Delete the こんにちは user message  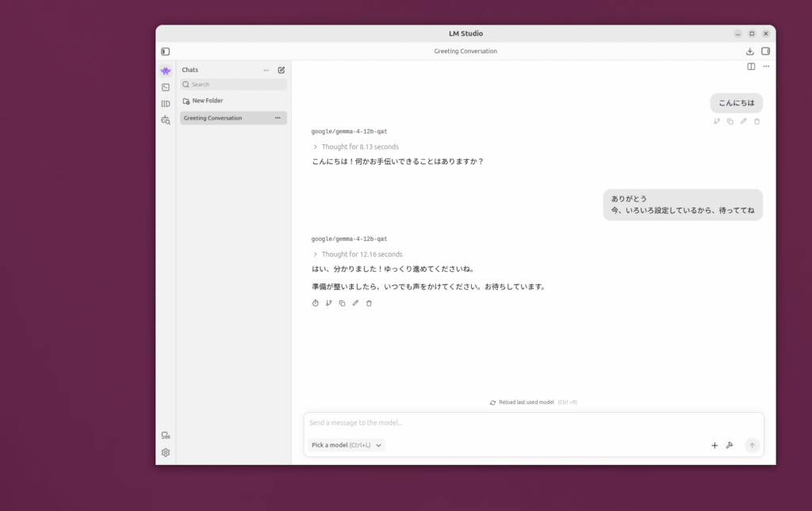click(x=757, y=121)
